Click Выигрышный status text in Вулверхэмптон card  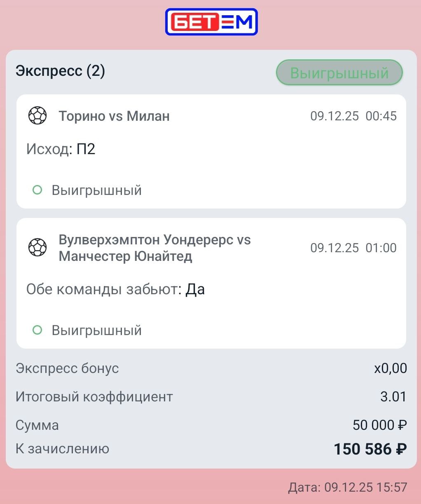click(x=96, y=331)
